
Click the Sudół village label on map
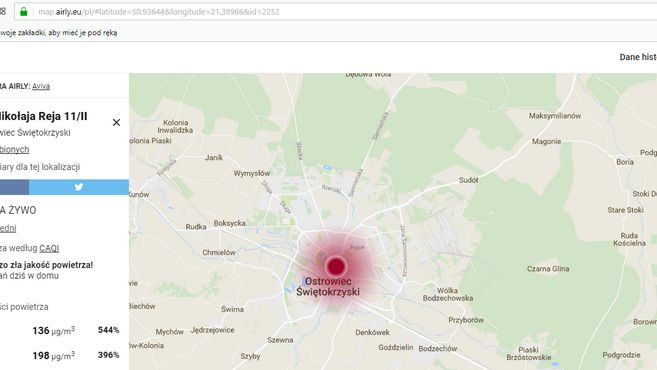pos(468,180)
